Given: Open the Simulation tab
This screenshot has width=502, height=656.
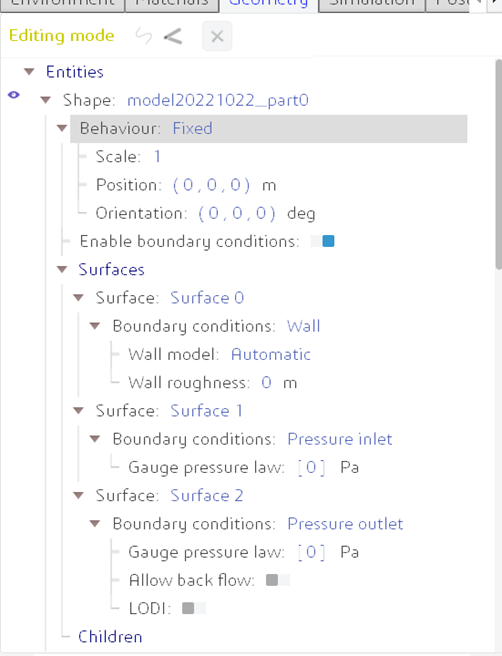Looking at the screenshot, I should tap(372, 3).
